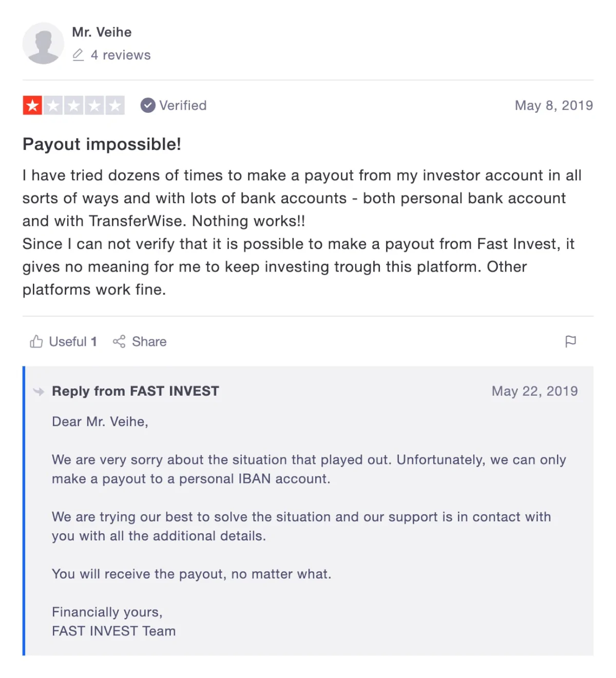Screen dimensions: 616x678
Task: Mark the review as Useful
Action: pos(63,341)
